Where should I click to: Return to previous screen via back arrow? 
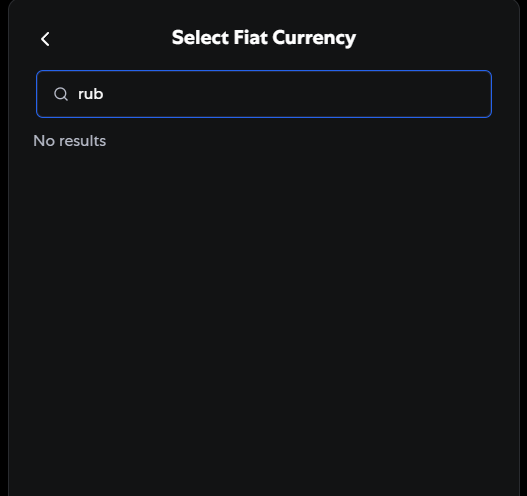(45, 39)
